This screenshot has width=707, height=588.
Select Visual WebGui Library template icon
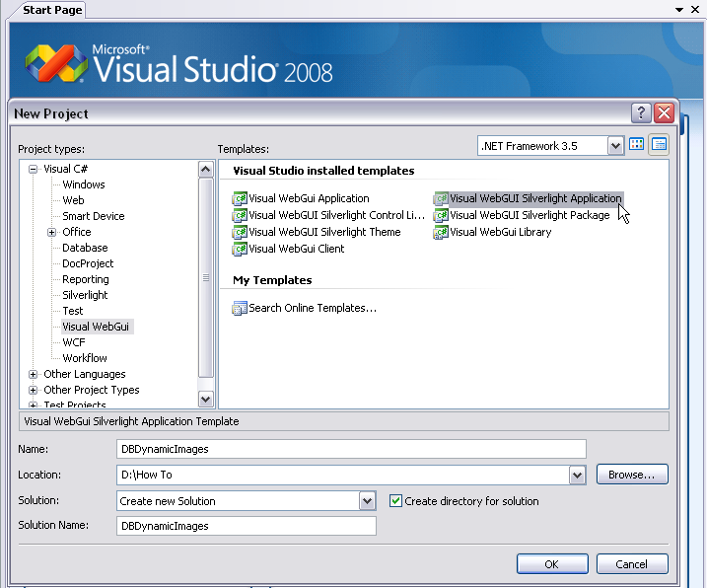pos(441,232)
